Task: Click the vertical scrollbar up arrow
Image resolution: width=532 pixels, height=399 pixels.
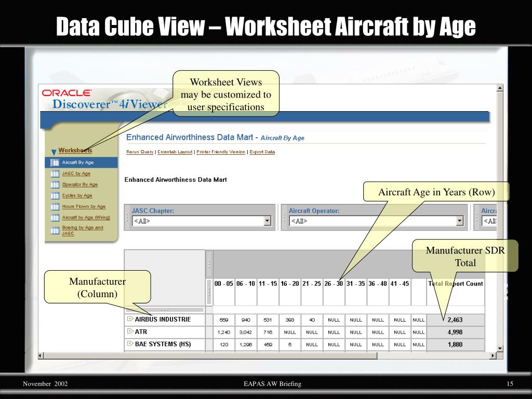Action: tap(500, 88)
